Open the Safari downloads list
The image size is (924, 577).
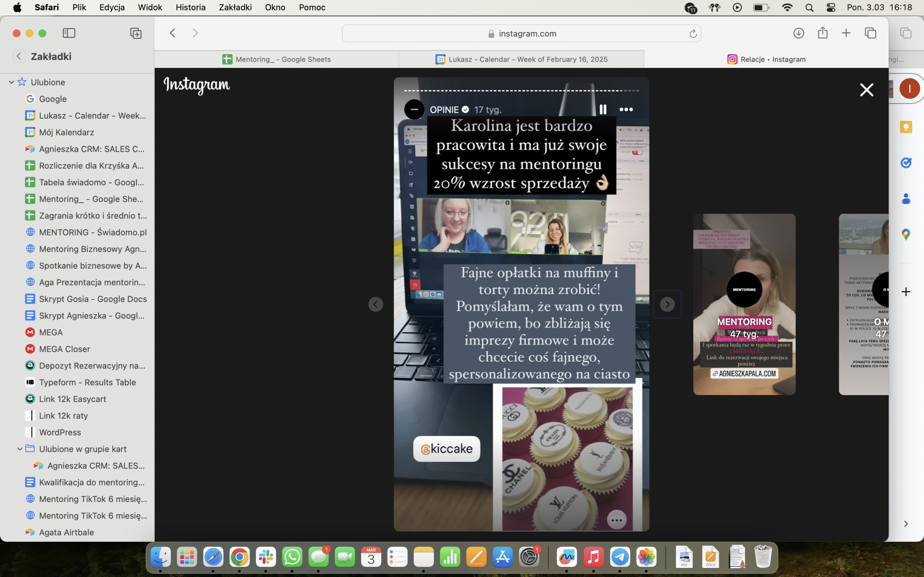tap(798, 33)
